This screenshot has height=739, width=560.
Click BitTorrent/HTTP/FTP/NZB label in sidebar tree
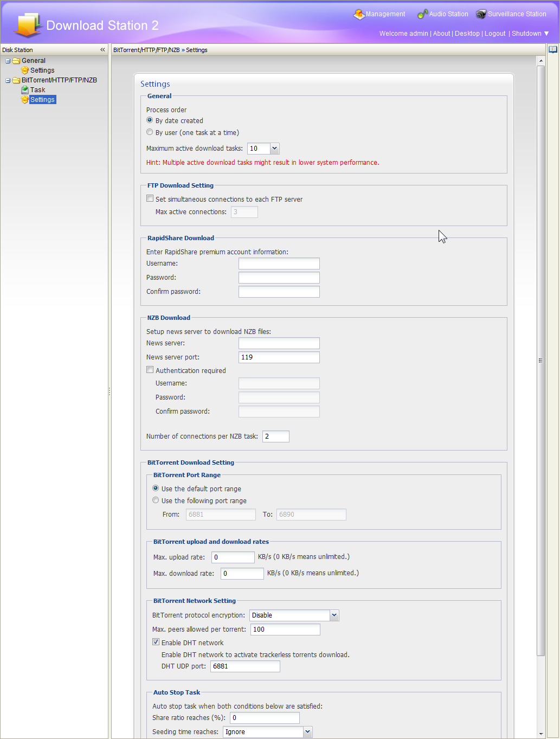tap(60, 80)
